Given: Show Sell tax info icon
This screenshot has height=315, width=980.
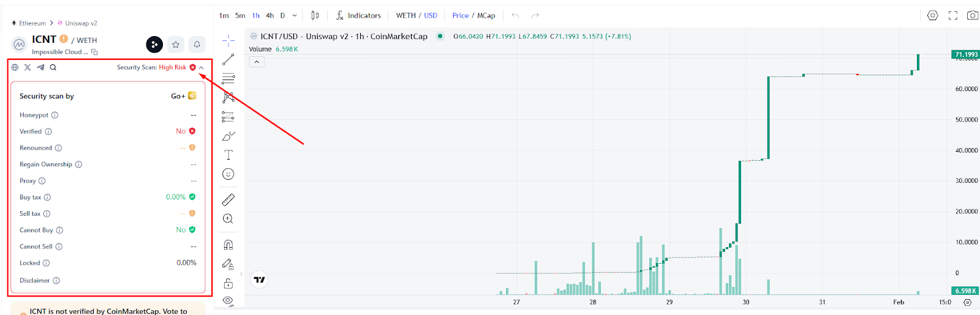Looking at the screenshot, I should pos(47,214).
